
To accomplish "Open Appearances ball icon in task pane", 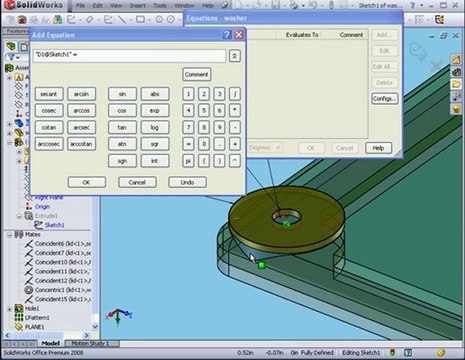I will coord(456,109).
